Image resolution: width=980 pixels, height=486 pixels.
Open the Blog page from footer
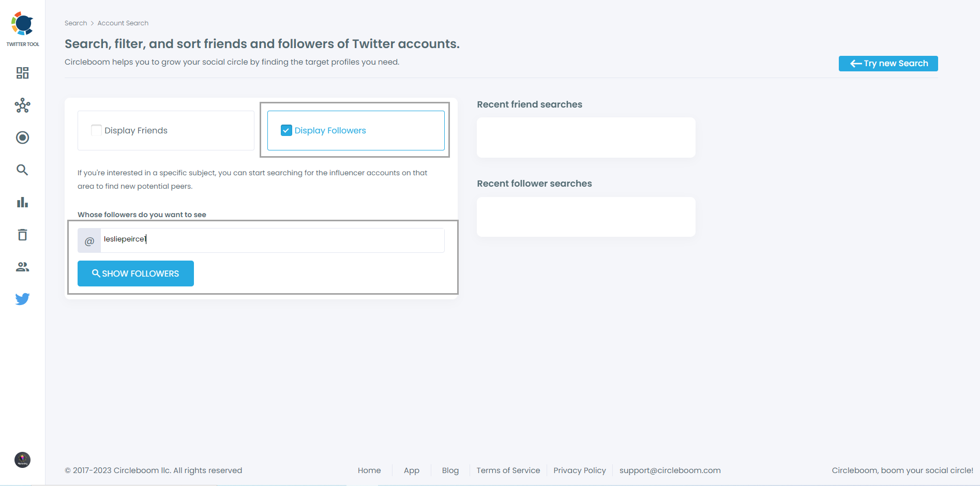[x=450, y=470]
